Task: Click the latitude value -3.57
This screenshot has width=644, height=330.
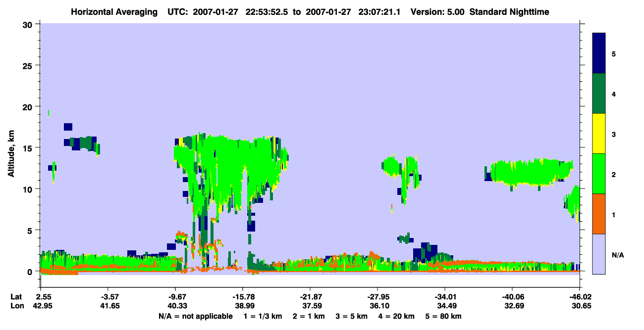Action: 108,297
